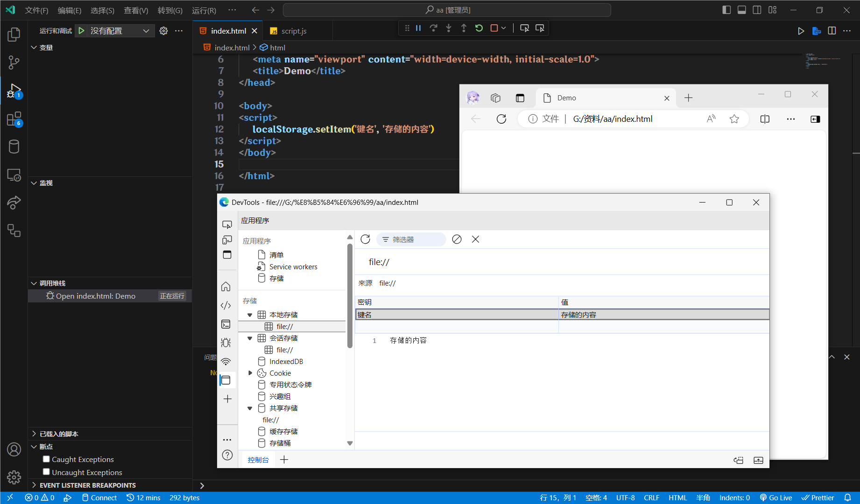Click Step Into in debug toolbar
The image size is (860, 504).
(449, 28)
